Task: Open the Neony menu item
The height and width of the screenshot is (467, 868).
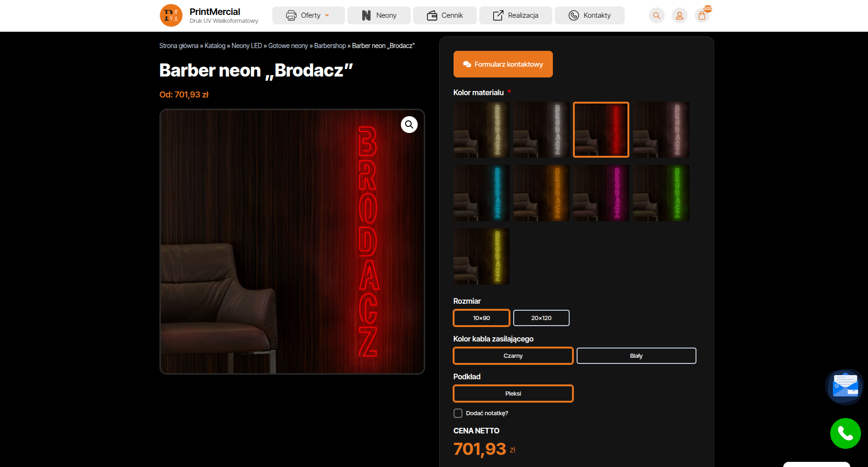Action: 379,15
